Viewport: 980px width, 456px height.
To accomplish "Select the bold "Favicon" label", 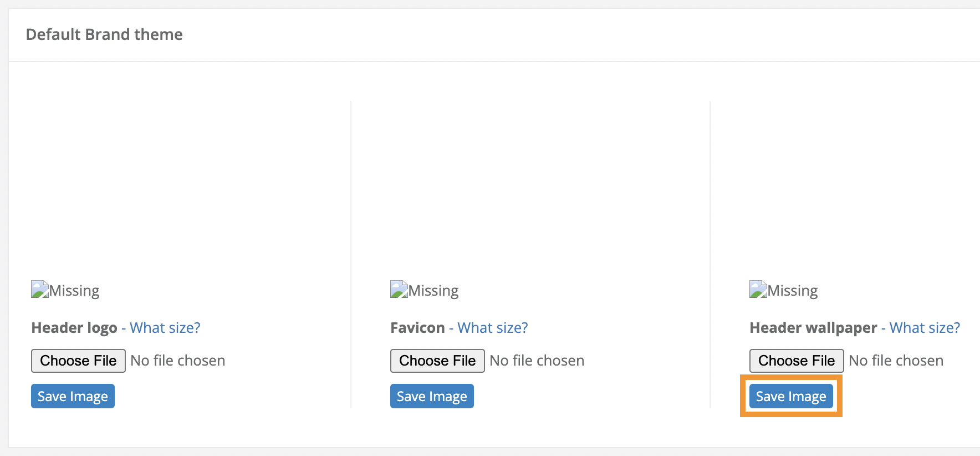I will coord(417,327).
